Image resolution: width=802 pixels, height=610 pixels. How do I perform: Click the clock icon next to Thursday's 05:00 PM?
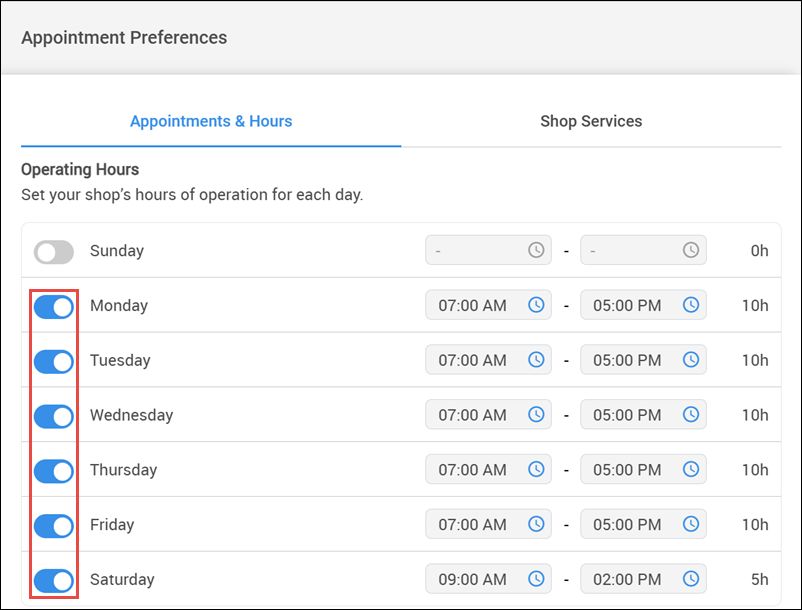[690, 469]
